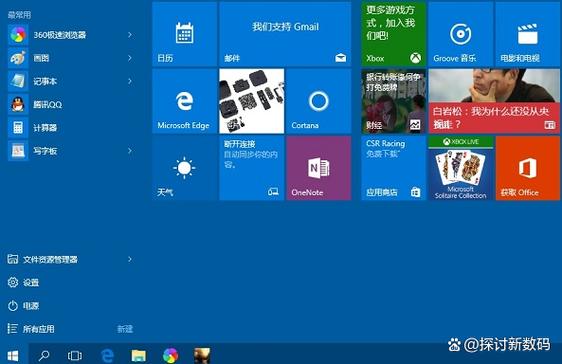
Task: Expand the 画图 jump list arrow
Action: click(130, 58)
